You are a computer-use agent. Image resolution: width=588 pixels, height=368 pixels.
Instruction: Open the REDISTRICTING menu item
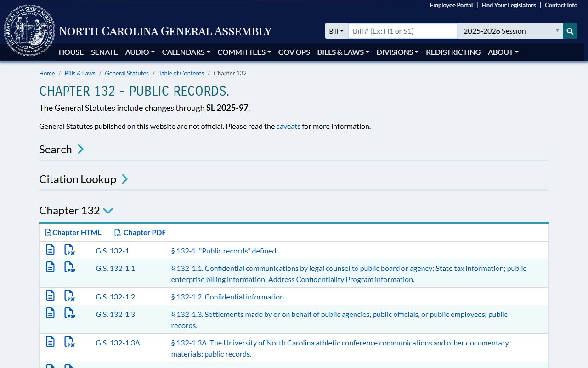pyautogui.click(x=453, y=52)
